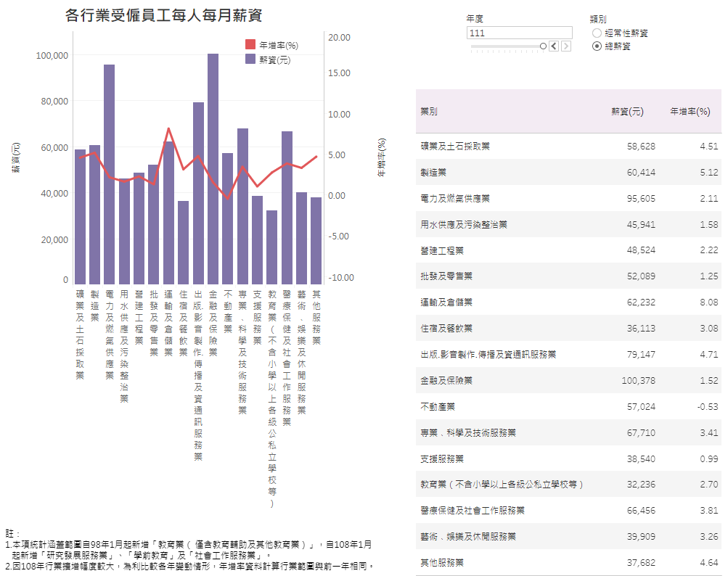728x576 pixels.
Task: Click the tallest bar for 金融及保險業
Action: tap(213, 169)
